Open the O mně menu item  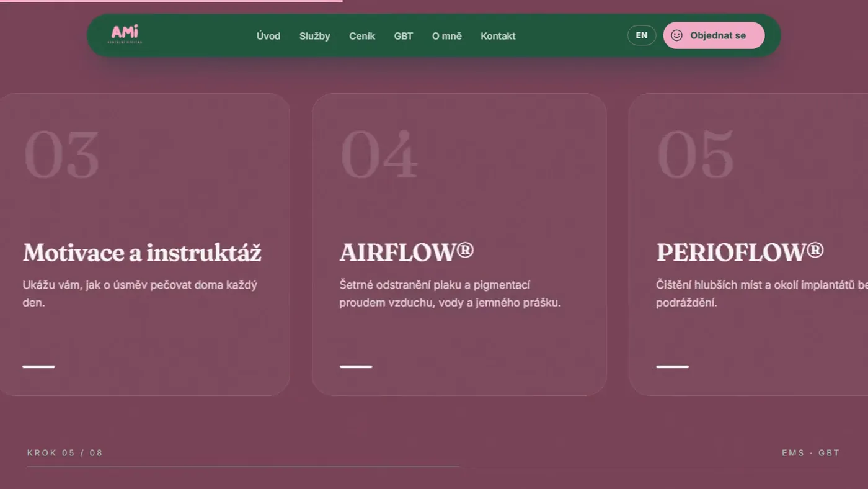pyautogui.click(x=447, y=36)
